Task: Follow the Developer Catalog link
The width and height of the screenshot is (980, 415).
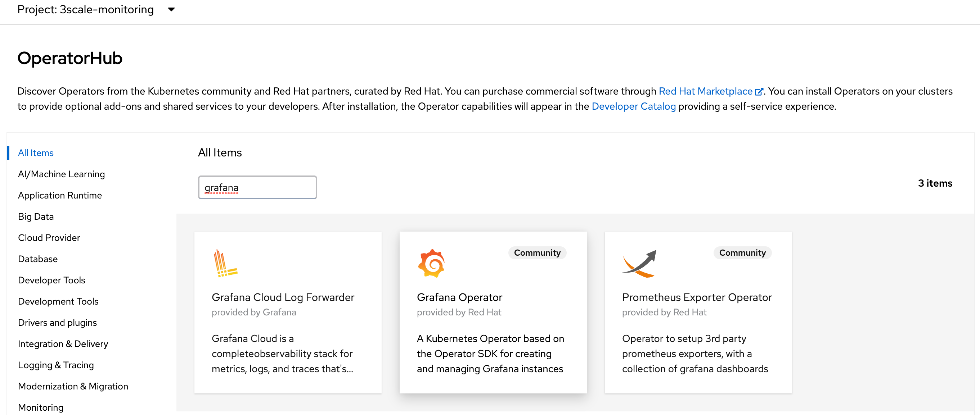Action: point(633,106)
